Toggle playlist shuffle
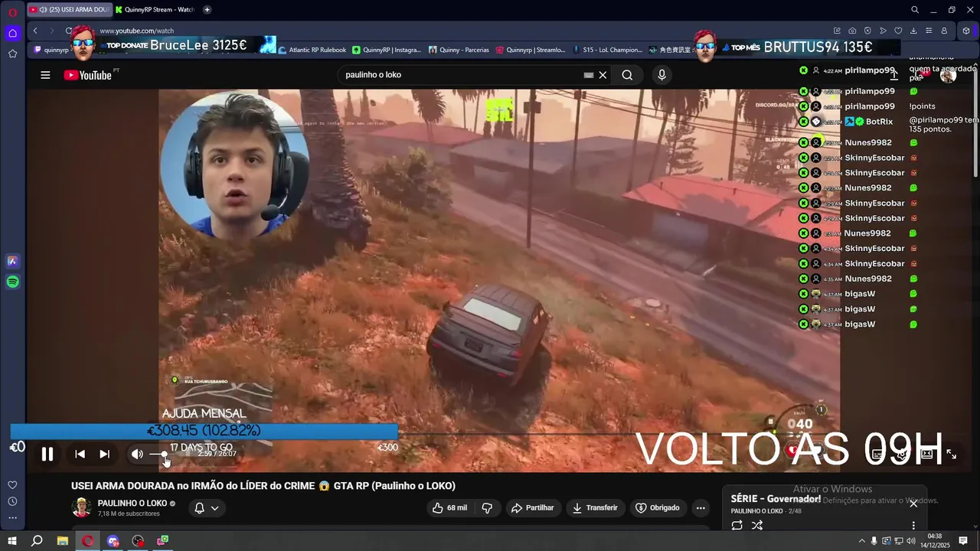Viewport: 980px width, 551px height. click(757, 525)
